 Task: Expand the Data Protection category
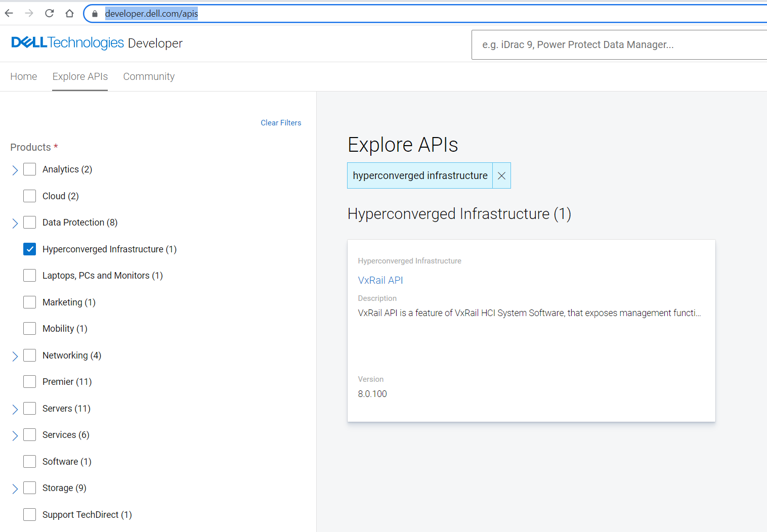[x=15, y=223]
